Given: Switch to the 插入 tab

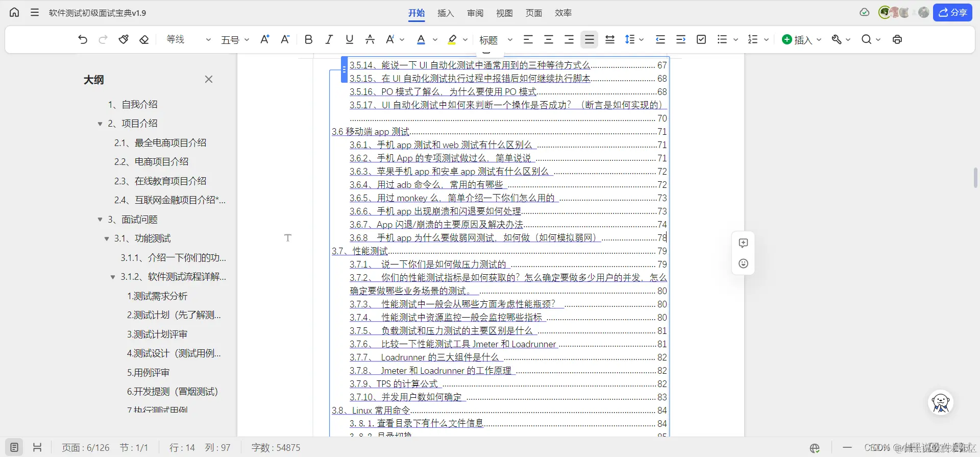Looking at the screenshot, I should [446, 13].
